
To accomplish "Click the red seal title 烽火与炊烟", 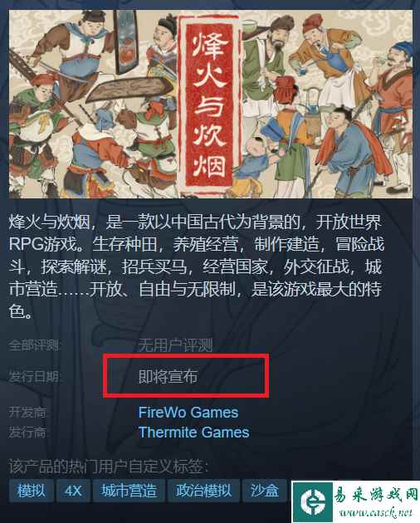I will pos(210,105).
